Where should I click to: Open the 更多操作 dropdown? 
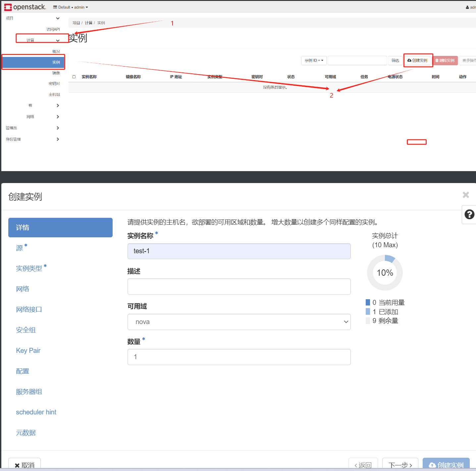[x=468, y=60]
